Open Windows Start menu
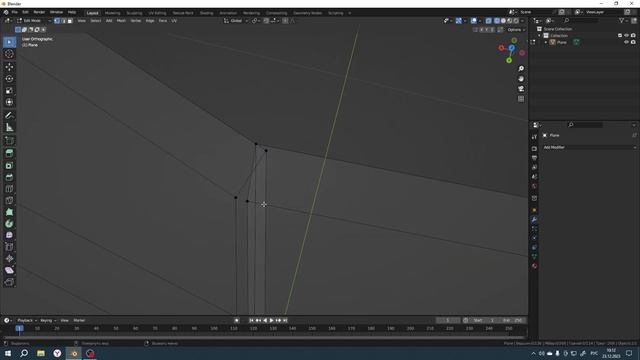Screen dimensions: 640x360 tap(8, 353)
